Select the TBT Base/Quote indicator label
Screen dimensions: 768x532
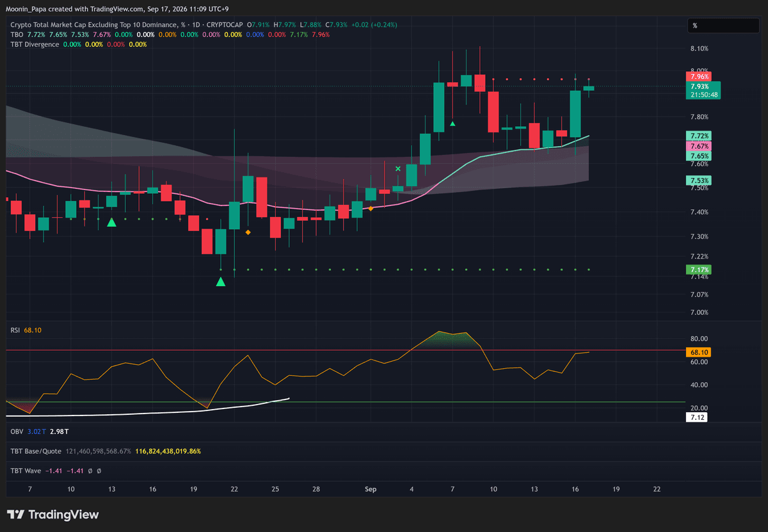[x=35, y=451]
